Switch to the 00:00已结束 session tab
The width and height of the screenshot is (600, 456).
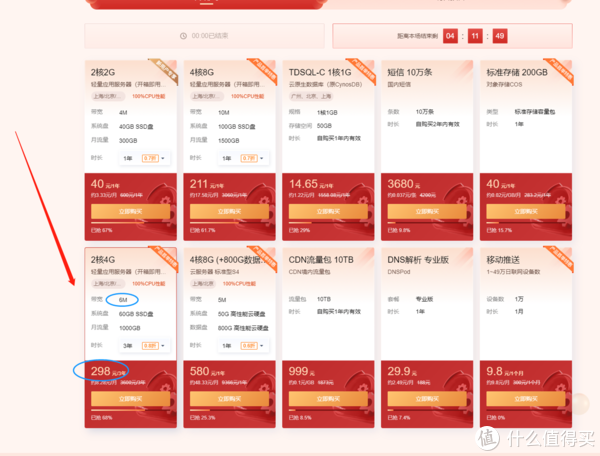click(x=204, y=36)
